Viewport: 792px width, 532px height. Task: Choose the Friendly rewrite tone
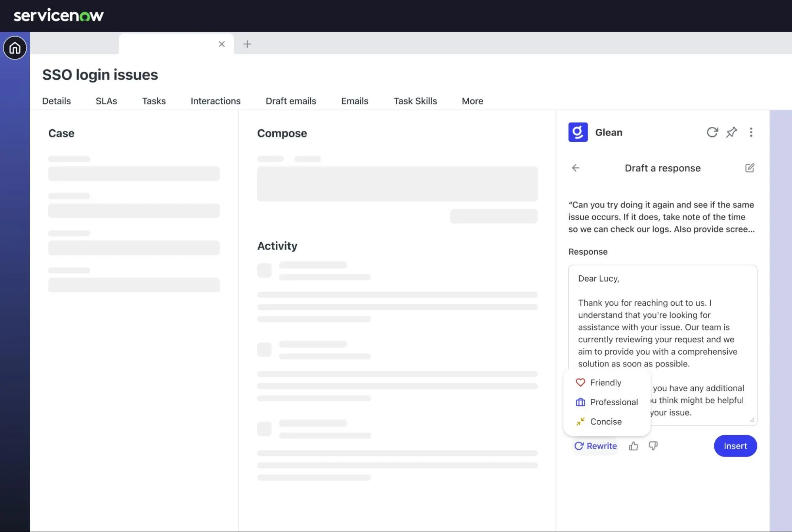point(605,383)
